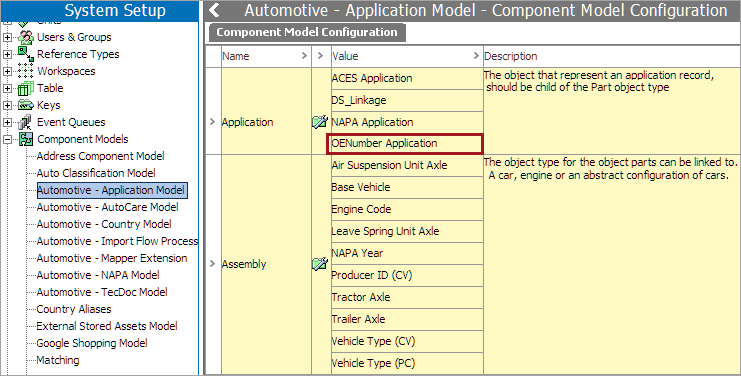741x376 pixels.
Task: Click the Name column header
Action: [x=236, y=56]
